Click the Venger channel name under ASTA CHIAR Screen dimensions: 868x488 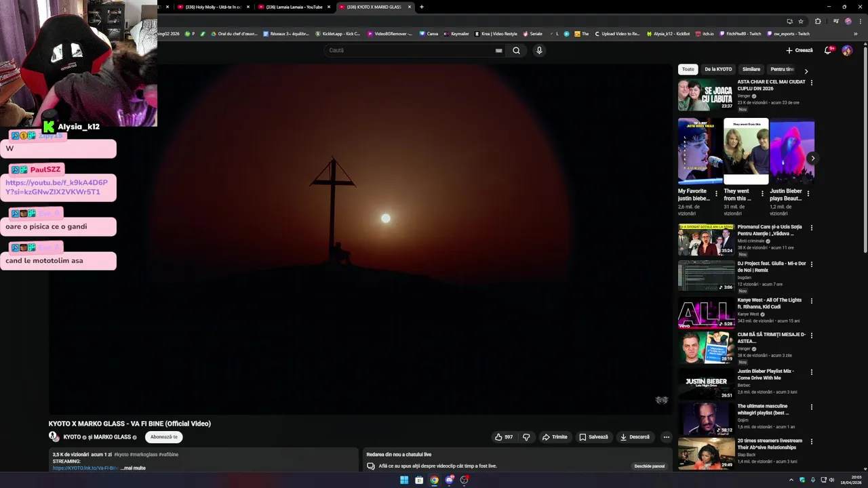(744, 96)
